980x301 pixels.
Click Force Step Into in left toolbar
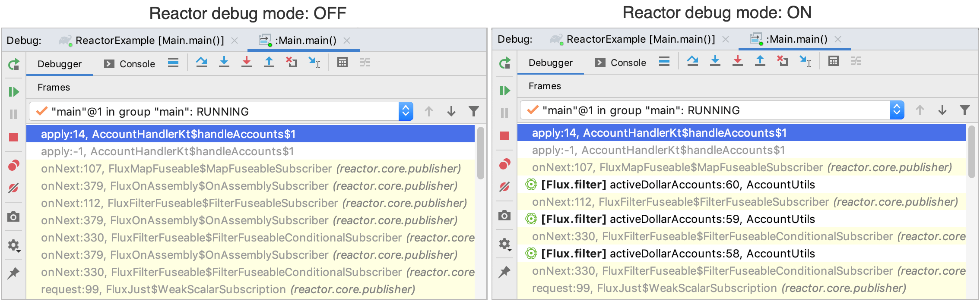(246, 63)
